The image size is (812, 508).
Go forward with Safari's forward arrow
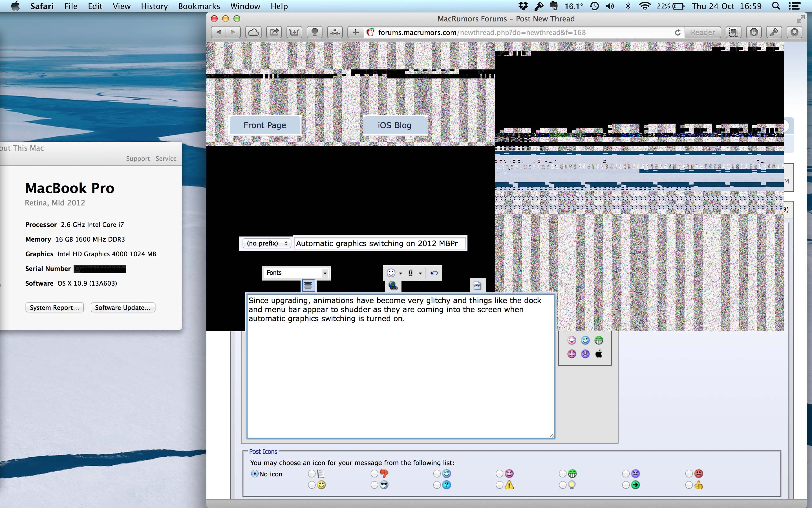click(233, 32)
